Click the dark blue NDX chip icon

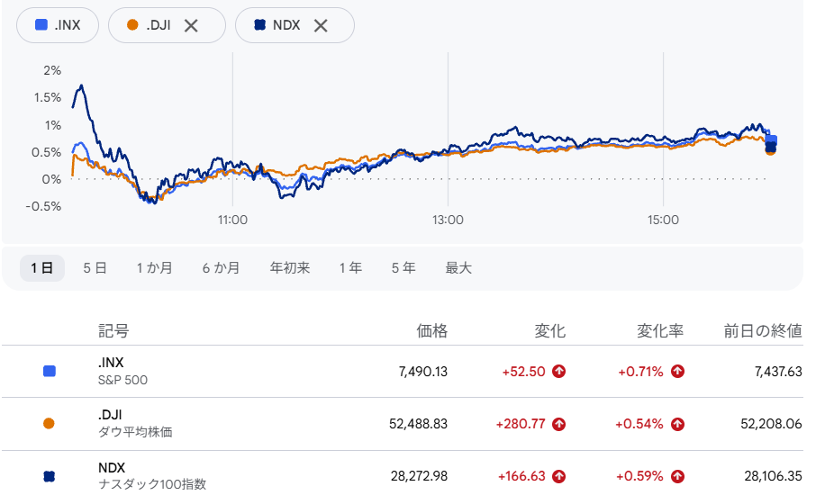click(x=260, y=24)
